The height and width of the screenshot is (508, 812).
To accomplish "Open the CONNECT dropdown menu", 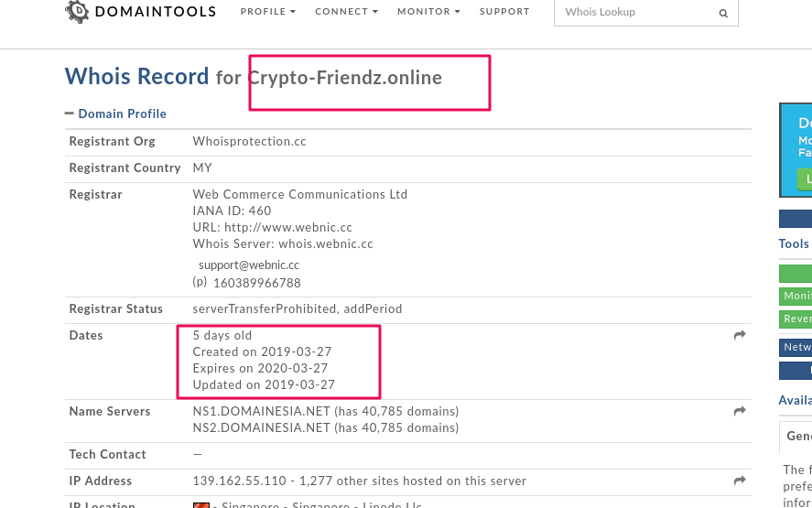I will click(x=346, y=11).
